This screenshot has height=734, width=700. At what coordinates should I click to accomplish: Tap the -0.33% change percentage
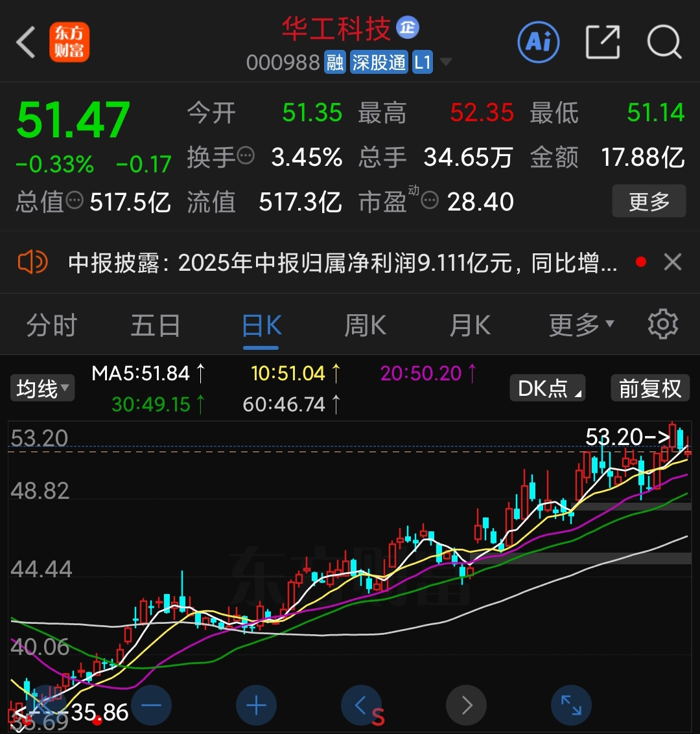coord(55,165)
